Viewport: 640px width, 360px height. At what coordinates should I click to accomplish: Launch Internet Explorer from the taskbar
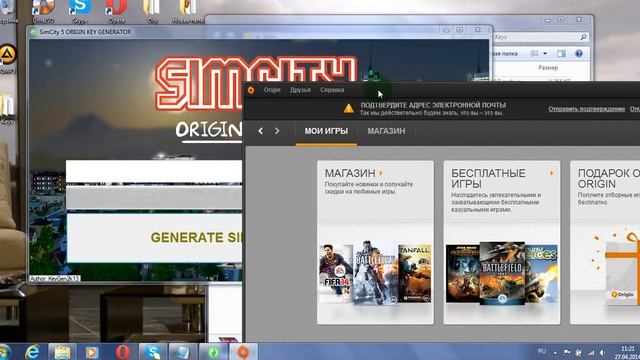tap(32, 352)
